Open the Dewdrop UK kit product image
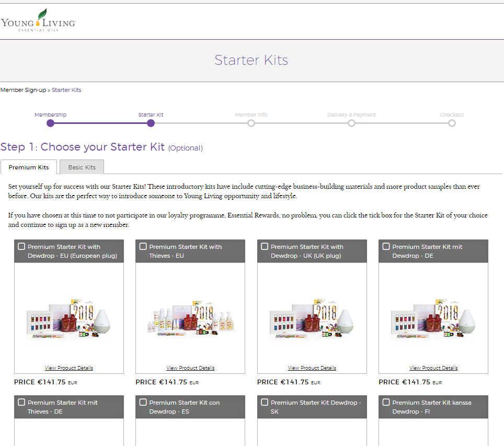This screenshot has width=504, height=446. click(x=312, y=318)
